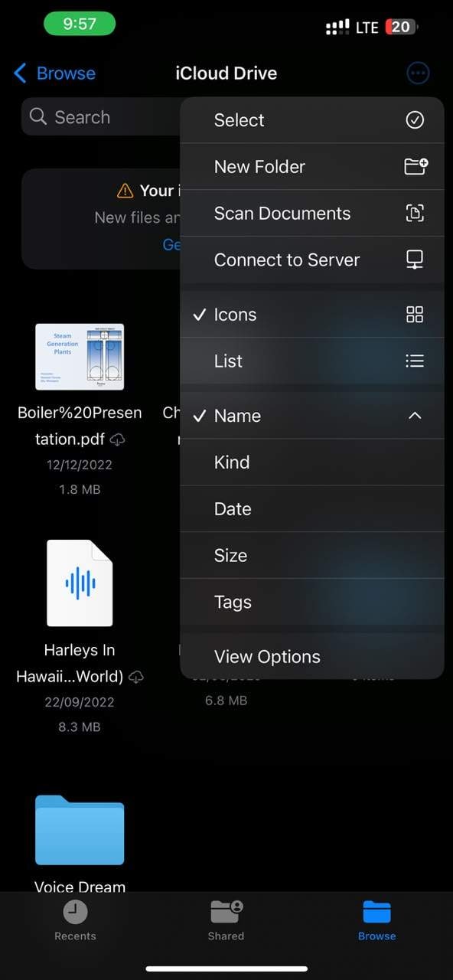
Task: Sort files by Kind
Action: [x=312, y=462]
